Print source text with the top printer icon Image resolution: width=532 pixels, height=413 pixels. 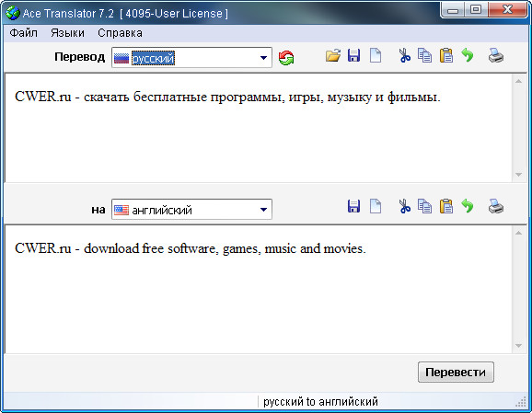pos(496,55)
